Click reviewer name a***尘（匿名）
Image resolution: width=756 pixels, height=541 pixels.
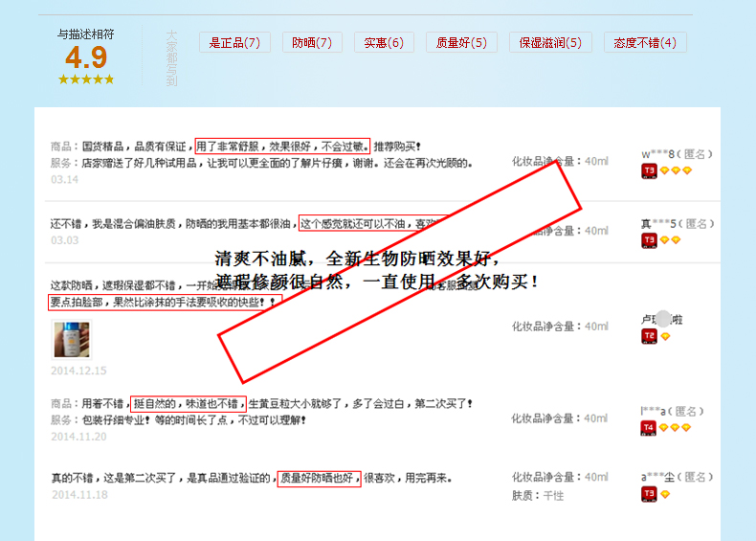678,477
